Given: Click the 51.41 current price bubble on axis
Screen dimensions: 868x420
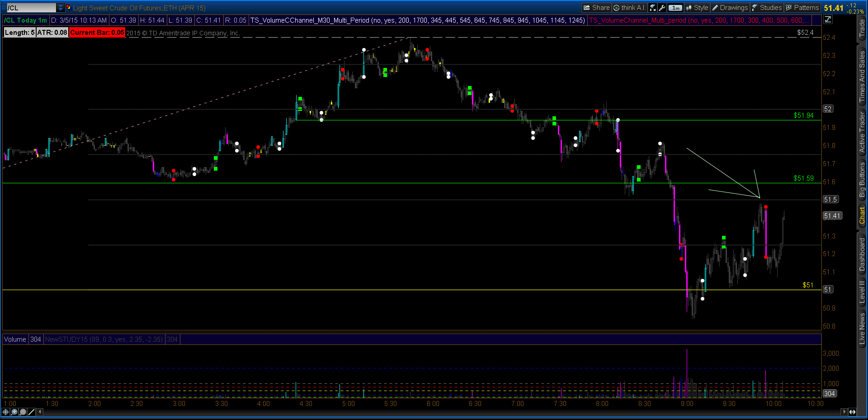Looking at the screenshot, I should (832, 216).
